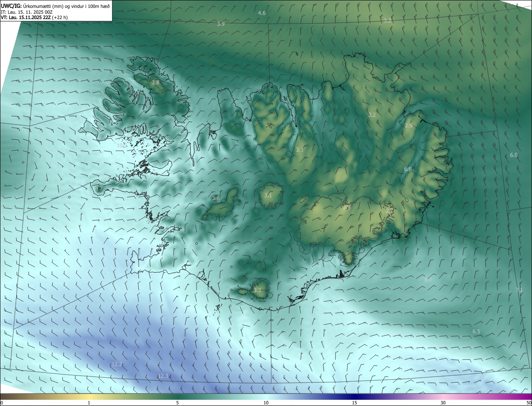Click the 2.5 value label
This screenshot has height=406, width=532.
pyautogui.click(x=347, y=207)
